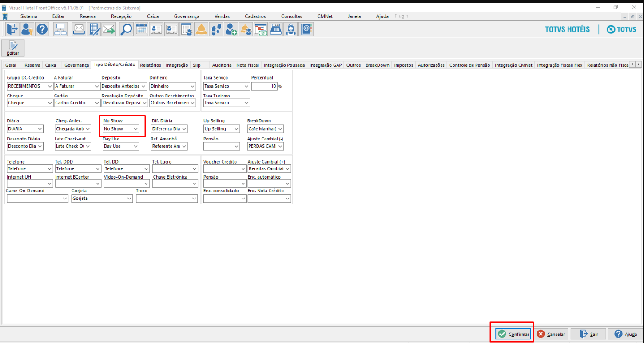Click the exit door icon in the toolbar
Image resolution: width=644 pixels, height=343 pixels.
point(12,29)
